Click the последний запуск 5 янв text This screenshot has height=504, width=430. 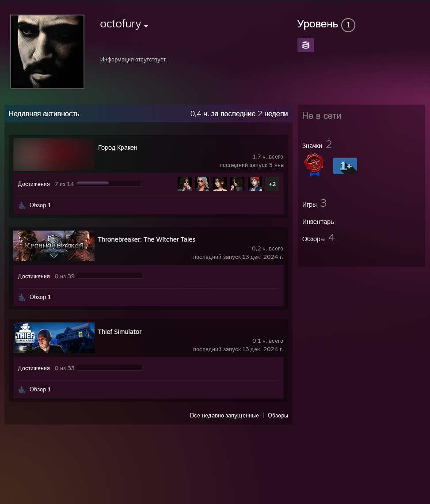click(x=251, y=165)
